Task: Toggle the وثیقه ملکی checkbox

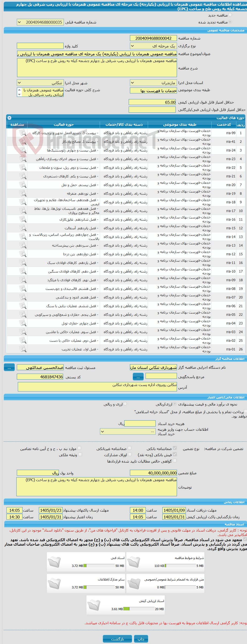Action: point(80,454)
